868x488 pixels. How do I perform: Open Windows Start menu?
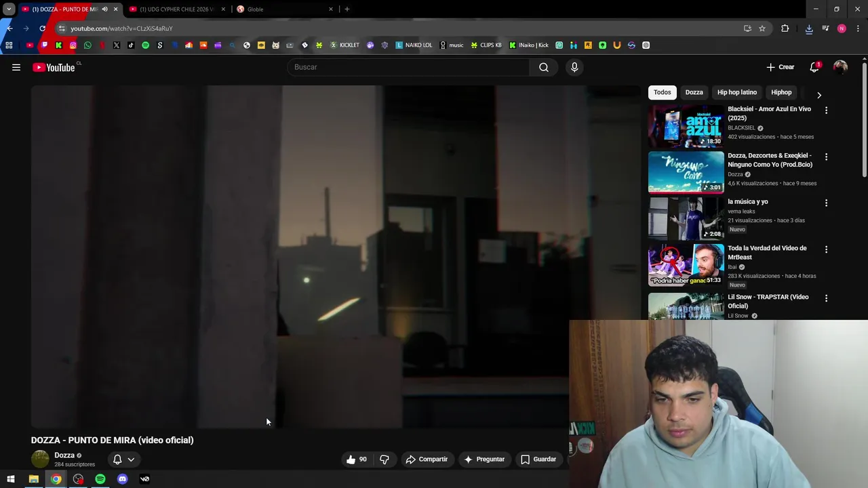[x=11, y=479]
